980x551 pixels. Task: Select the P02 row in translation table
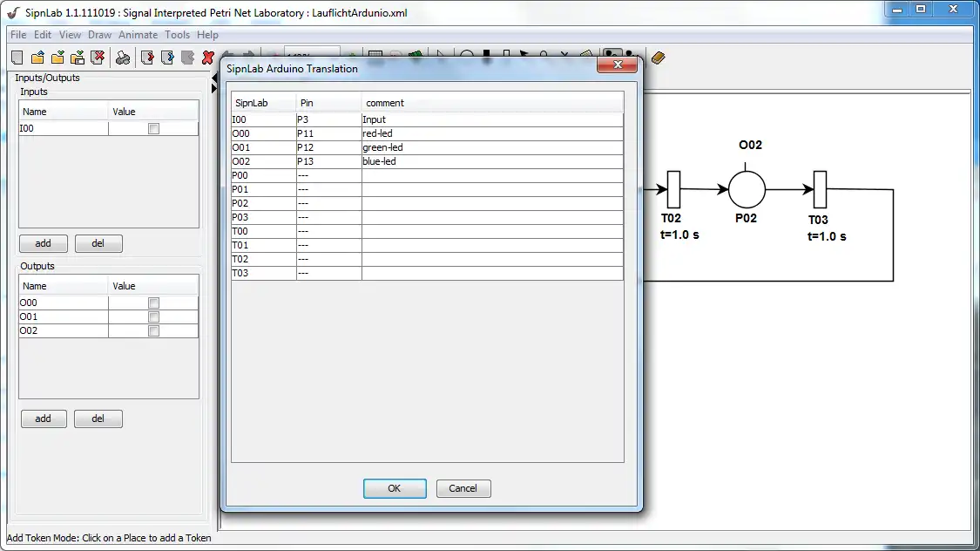pyautogui.click(x=428, y=203)
